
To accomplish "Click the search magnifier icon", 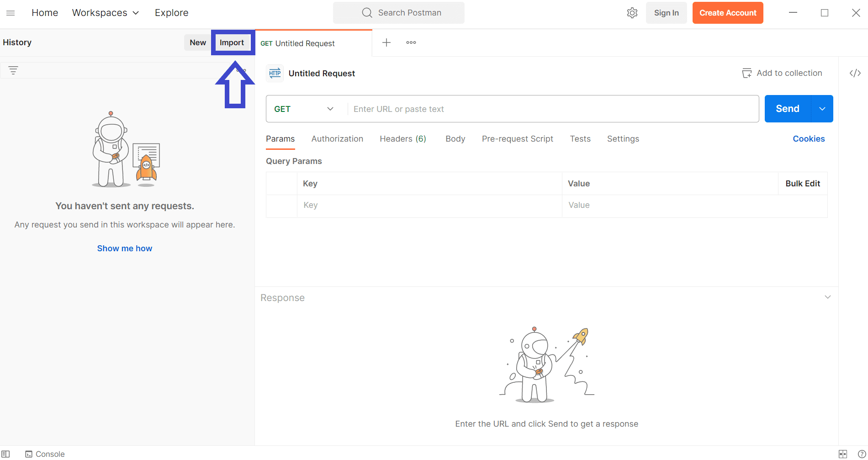I will 367,13.
